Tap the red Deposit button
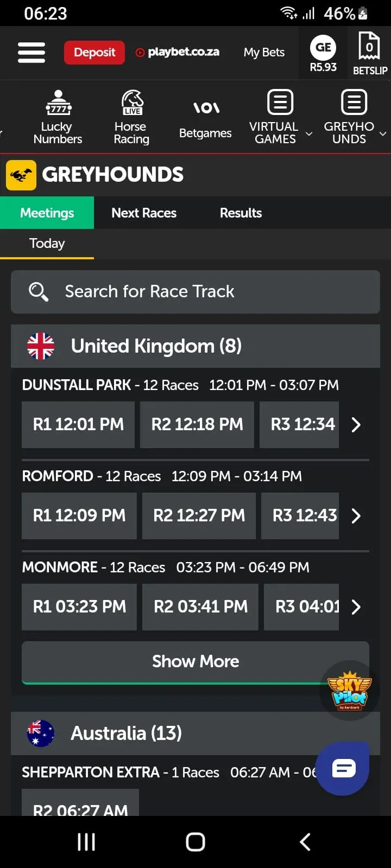391x868 pixels. [x=94, y=53]
